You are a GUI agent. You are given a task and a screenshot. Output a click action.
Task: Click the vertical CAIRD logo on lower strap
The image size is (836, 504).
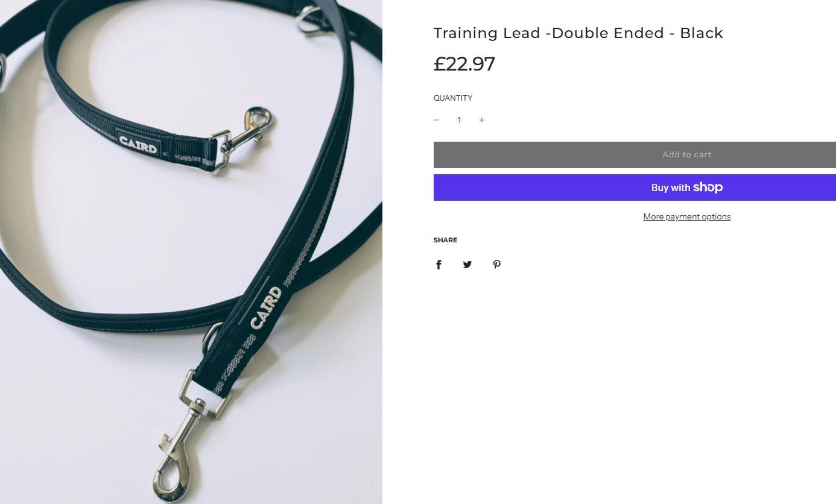tap(266, 307)
